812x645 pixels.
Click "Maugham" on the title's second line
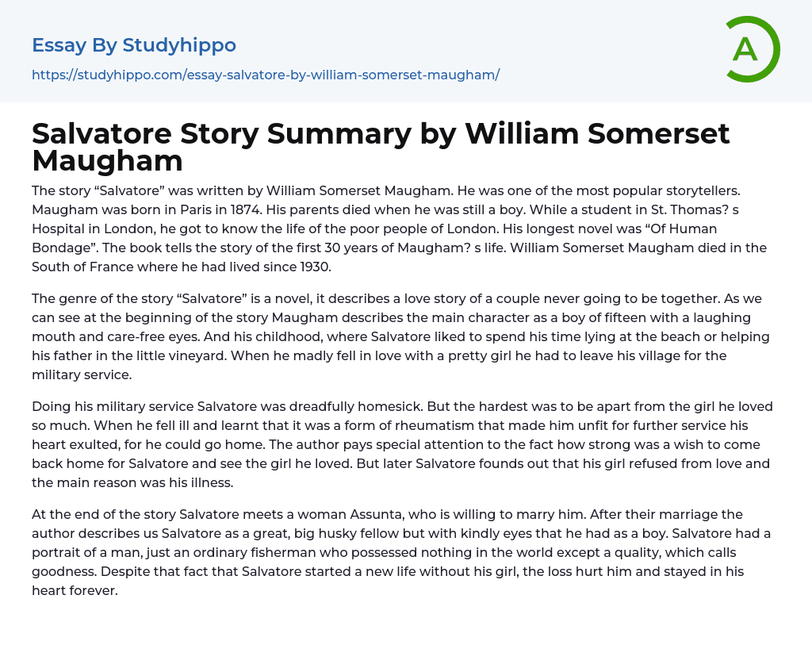(107, 160)
